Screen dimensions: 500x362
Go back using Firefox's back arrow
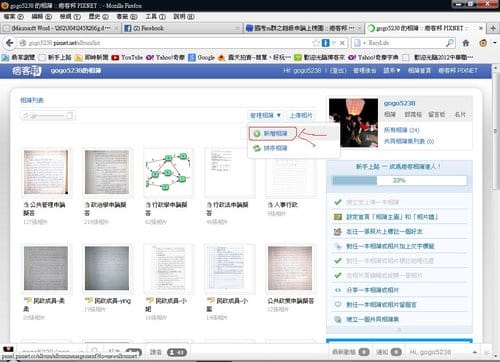point(10,43)
